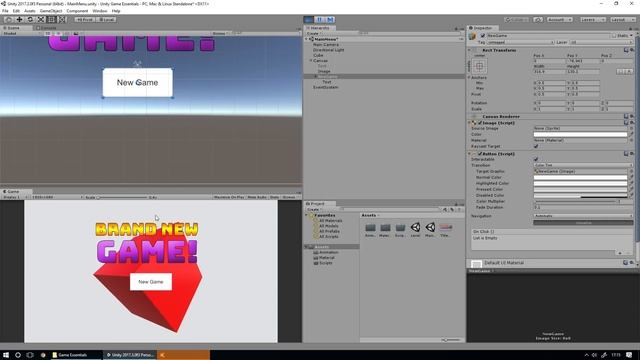Viewport: 640px width, 360px height.
Task: Open the anchor presets box in Rect Transform
Action: click(x=480, y=66)
